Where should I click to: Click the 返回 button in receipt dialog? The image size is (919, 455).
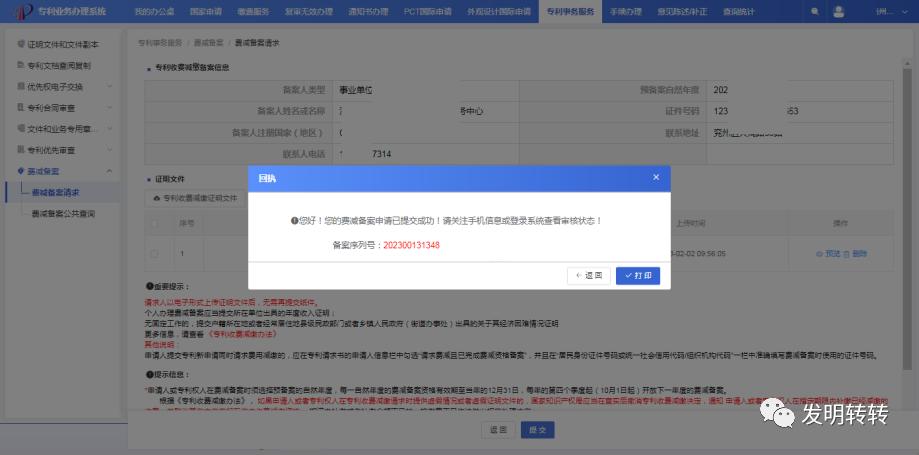pos(588,276)
